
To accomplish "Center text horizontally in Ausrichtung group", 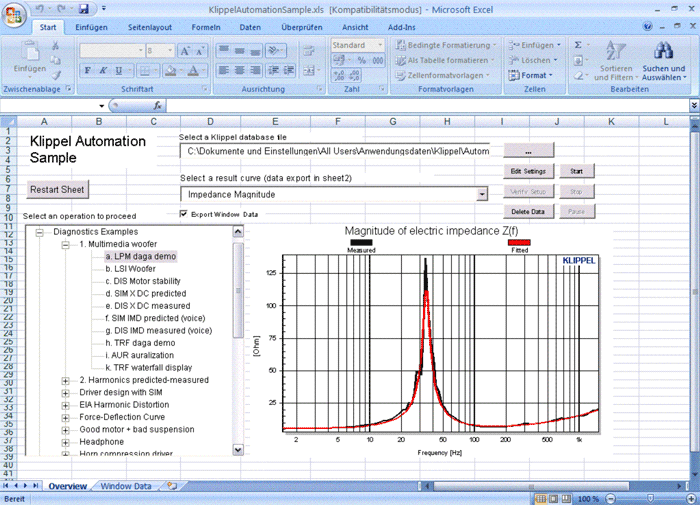I will [240, 71].
